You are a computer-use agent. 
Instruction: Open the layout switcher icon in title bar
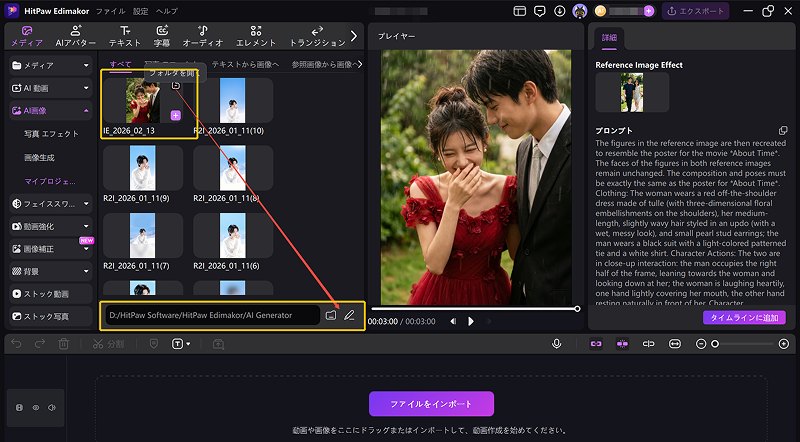point(519,11)
